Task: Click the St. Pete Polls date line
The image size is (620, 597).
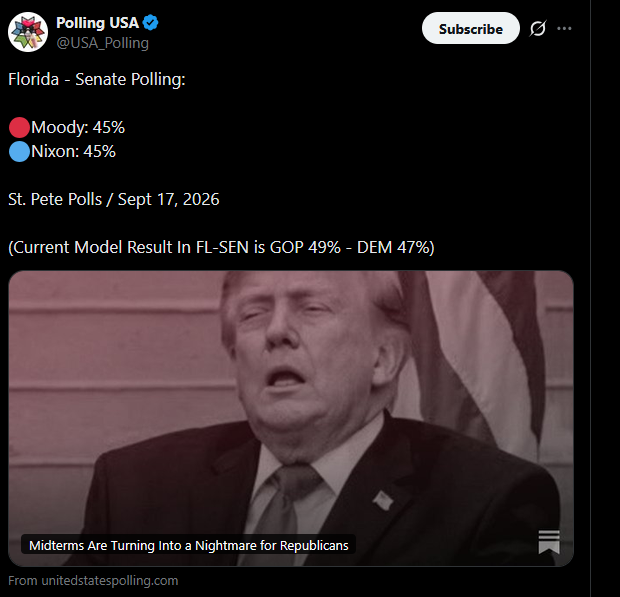Action: (x=113, y=199)
